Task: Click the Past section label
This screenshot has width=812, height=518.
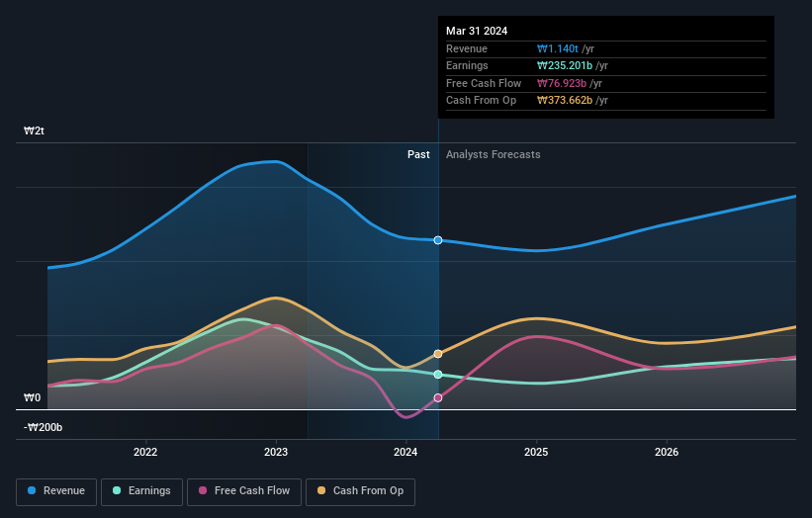Action: (x=418, y=155)
